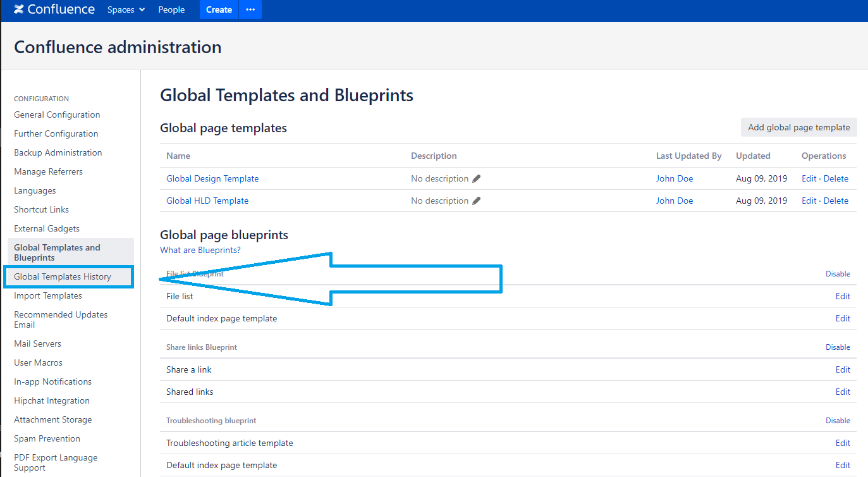Click the Troubleshooting blueprint heading
The width and height of the screenshot is (868, 477).
211,421
